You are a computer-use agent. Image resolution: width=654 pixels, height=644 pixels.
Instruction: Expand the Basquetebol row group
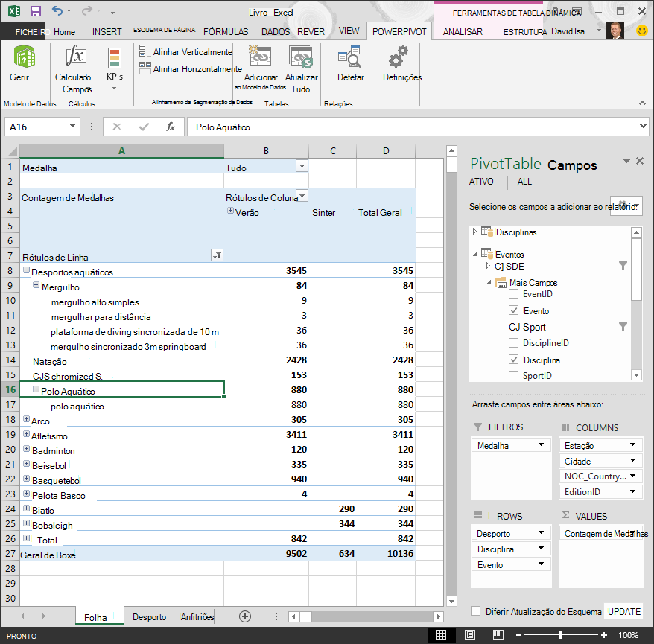26,479
